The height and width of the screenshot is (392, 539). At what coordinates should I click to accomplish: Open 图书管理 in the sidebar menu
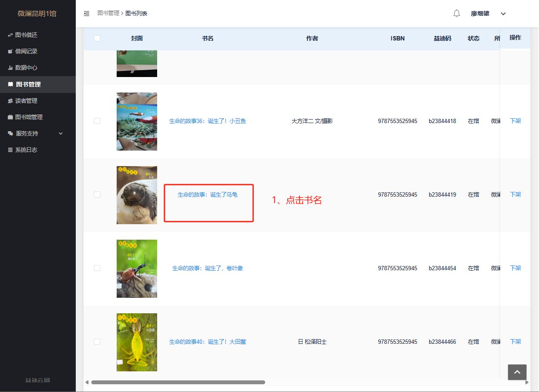28,84
